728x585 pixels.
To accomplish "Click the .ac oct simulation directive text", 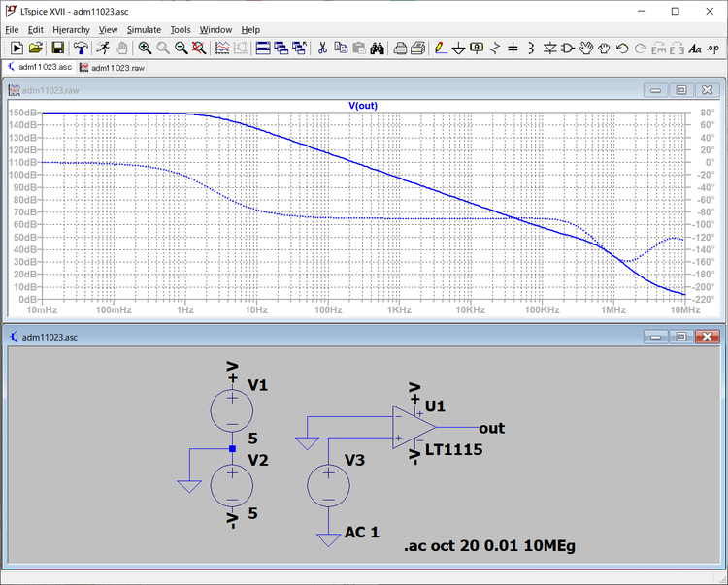I will click(489, 547).
